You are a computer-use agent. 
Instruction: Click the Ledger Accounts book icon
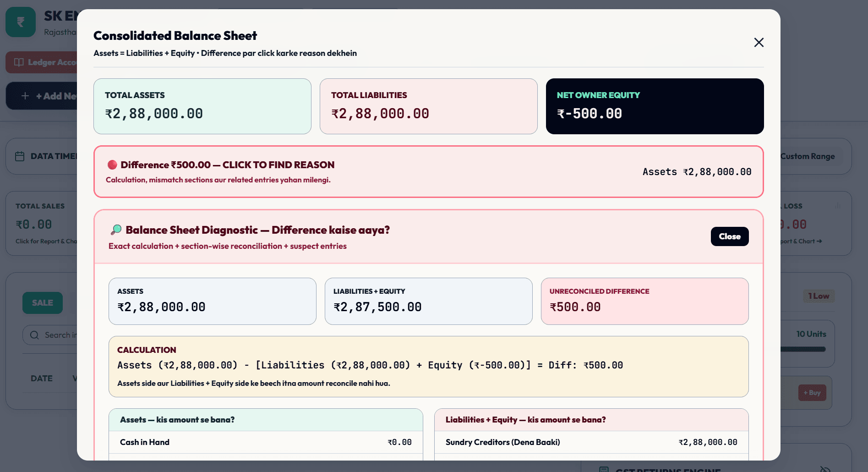[19, 62]
